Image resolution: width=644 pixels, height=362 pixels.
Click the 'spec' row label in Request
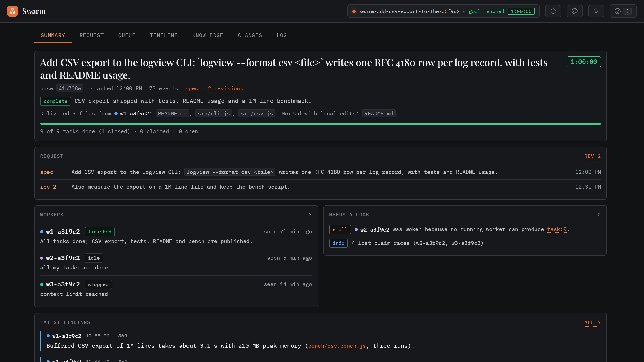(x=47, y=172)
